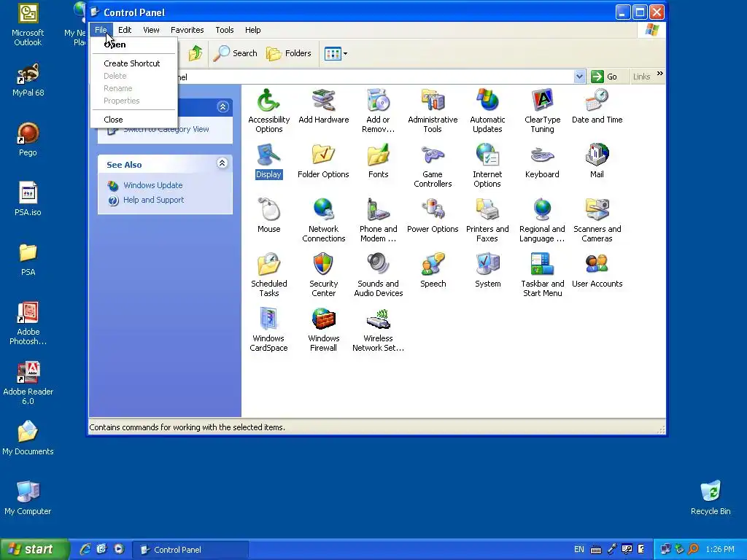This screenshot has width=747, height=560.
Task: Select the Windows Firewall icon
Action: [323, 330]
